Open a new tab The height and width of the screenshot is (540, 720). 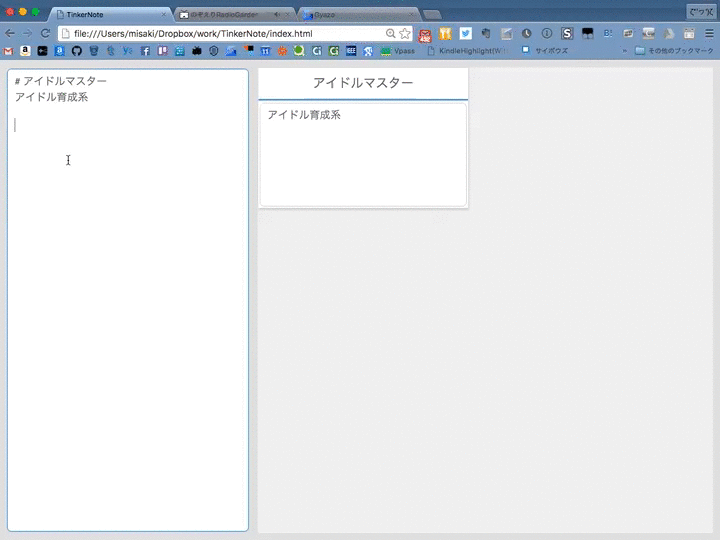click(432, 15)
